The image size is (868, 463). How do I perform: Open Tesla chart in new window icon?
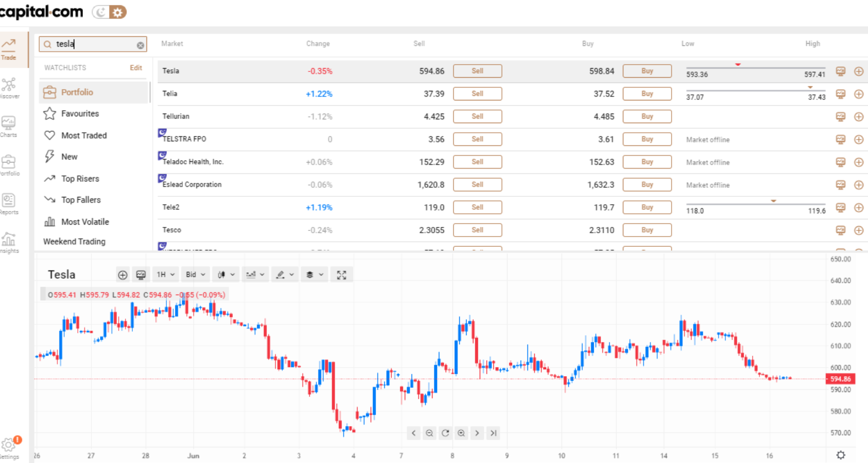pyautogui.click(x=141, y=275)
